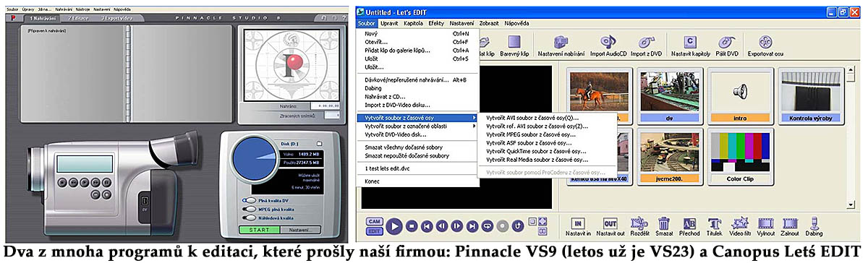Open the Efekty menu
The height and width of the screenshot is (263, 868).
(x=436, y=23)
